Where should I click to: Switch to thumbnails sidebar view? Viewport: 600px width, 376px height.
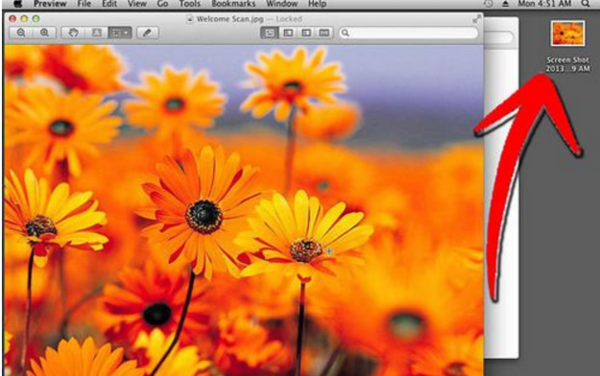pos(288,33)
